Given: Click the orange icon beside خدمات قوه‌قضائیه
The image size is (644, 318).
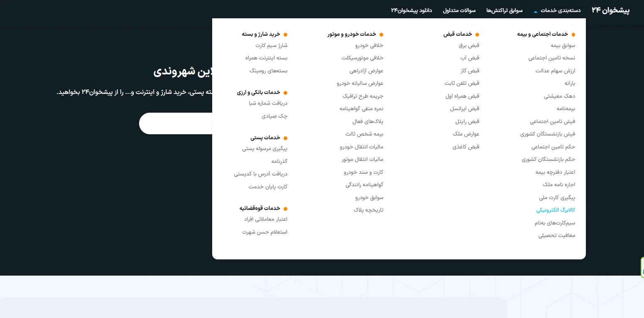Looking at the screenshot, I should click(x=285, y=208).
